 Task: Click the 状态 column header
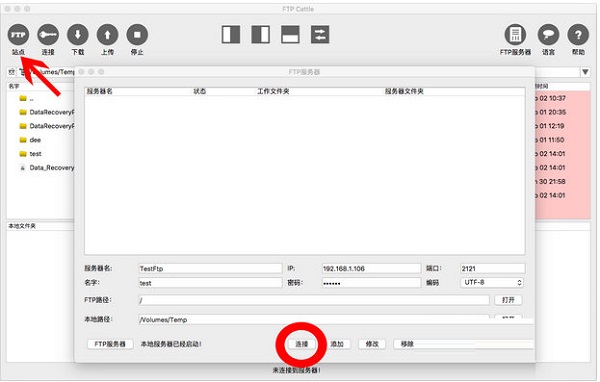click(200, 91)
